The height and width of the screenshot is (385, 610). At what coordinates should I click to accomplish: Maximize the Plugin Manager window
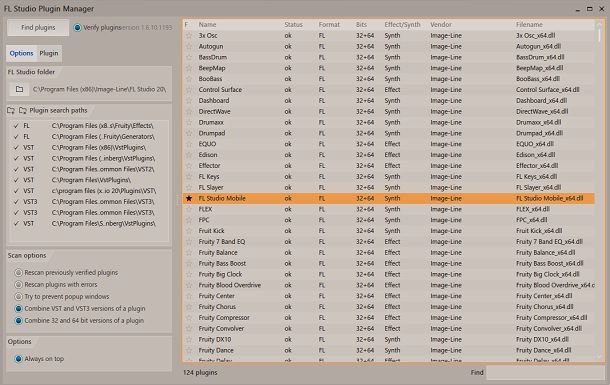tap(589, 9)
